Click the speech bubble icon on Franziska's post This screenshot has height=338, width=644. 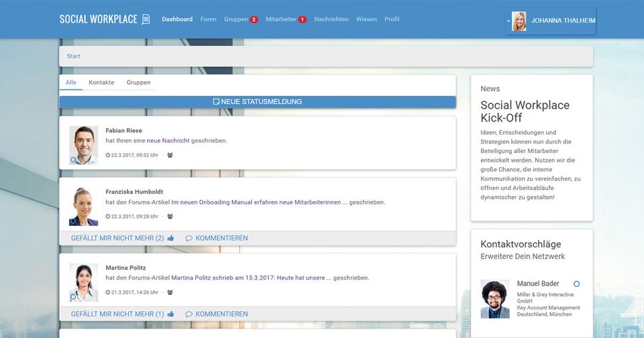tap(189, 238)
